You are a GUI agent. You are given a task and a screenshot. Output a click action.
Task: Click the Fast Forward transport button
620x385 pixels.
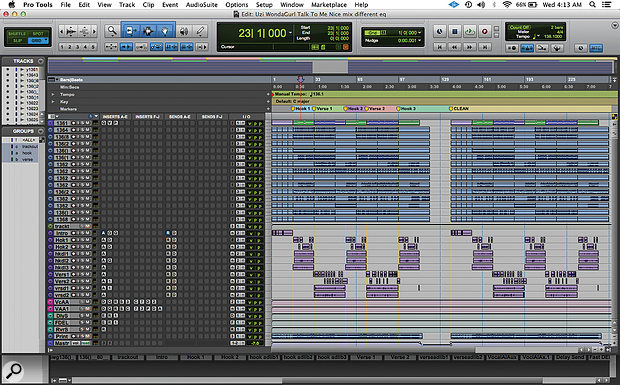470,47
